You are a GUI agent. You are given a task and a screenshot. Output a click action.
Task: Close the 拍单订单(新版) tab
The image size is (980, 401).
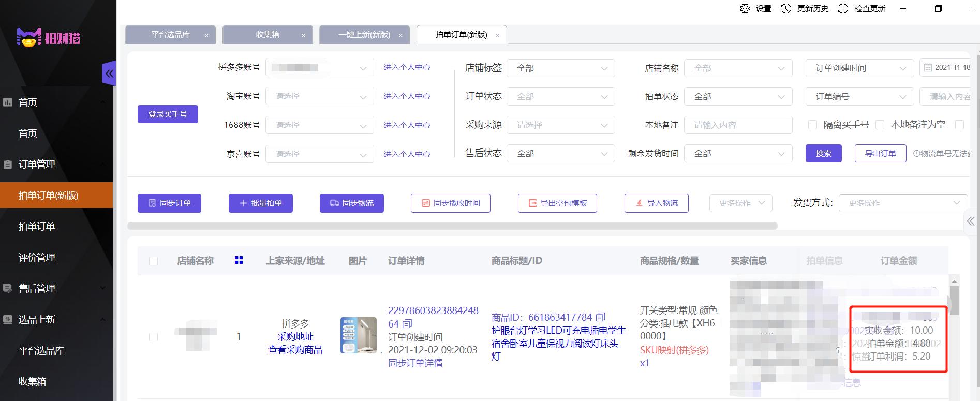498,35
